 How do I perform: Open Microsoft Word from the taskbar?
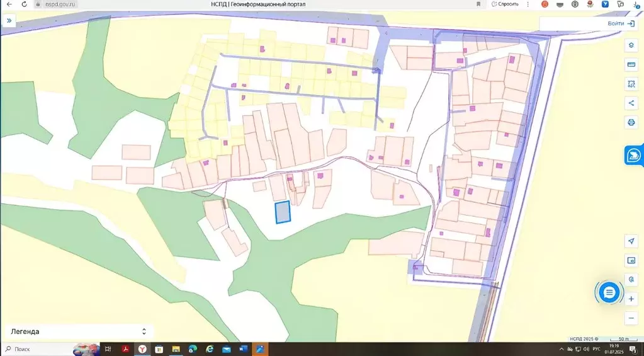[243, 350]
